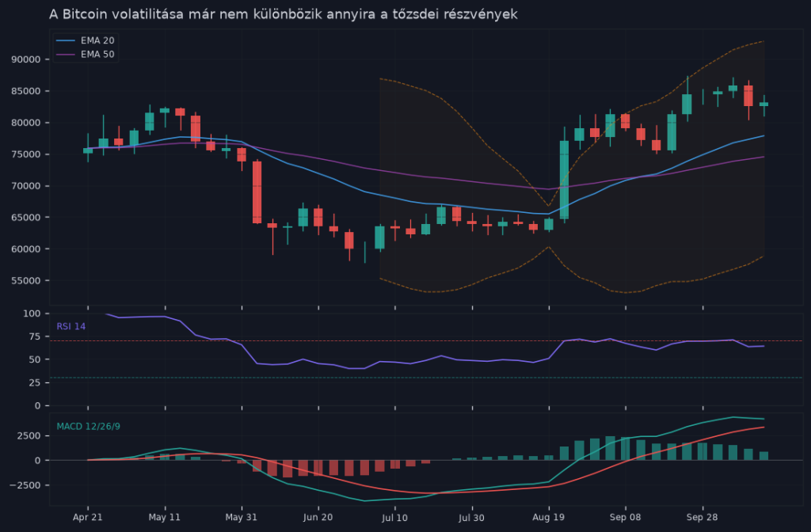Click the Jun 20 date label
Screen dimensions: 811x532
318,517
